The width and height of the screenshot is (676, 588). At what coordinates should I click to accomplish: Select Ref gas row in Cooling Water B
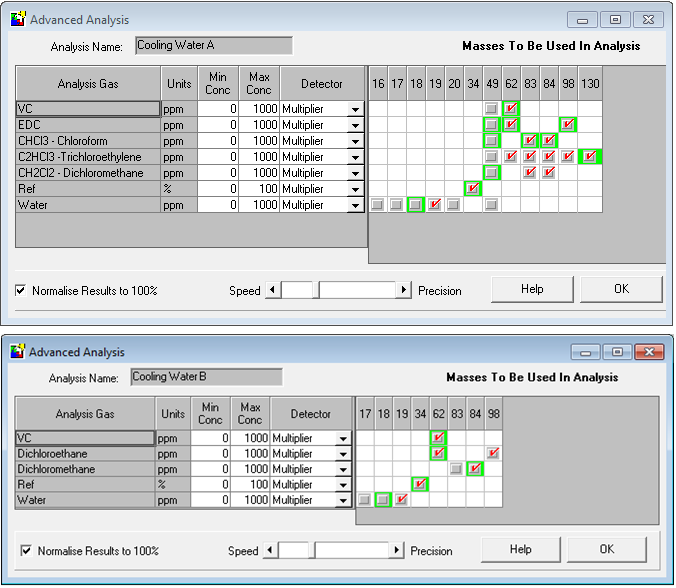85,485
